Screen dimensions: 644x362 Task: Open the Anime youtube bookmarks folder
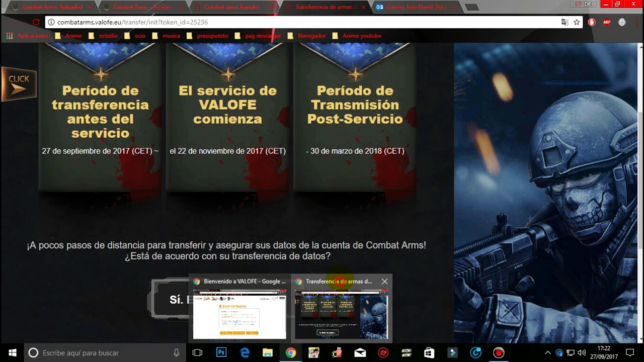[357, 36]
